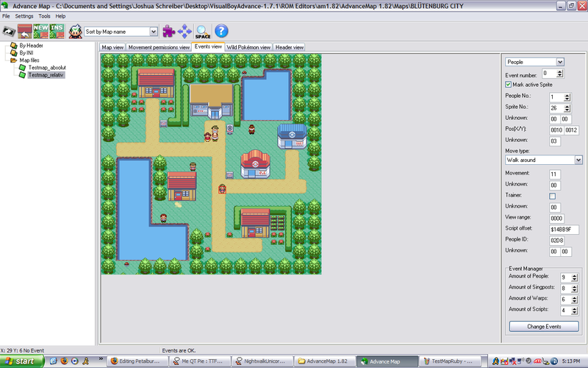This screenshot has height=368, width=588.
Task: Click the Script offset field
Action: coord(564,230)
